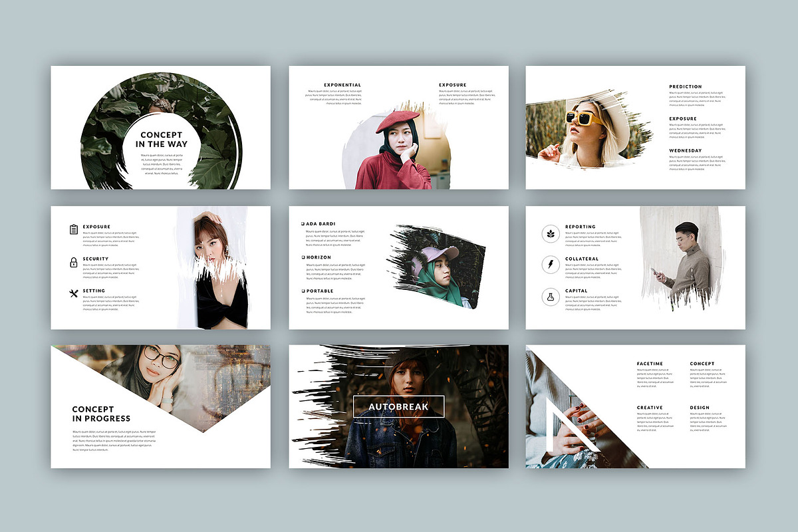
Task: Click the EXPOSURE heading next to clipboard icon
Action: 96,227
